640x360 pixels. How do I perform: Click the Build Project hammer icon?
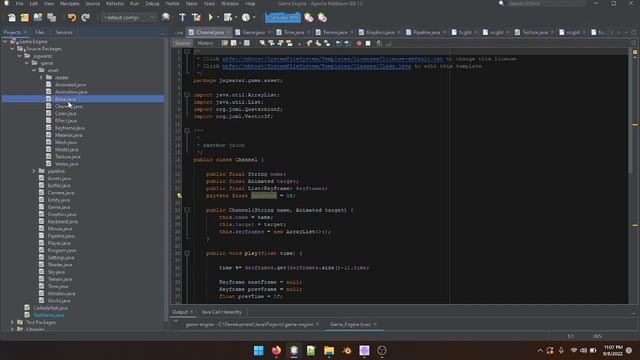coord(182,18)
